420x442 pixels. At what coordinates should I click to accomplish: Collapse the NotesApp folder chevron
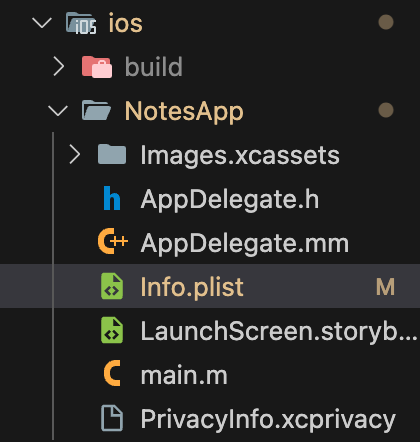click(58, 111)
